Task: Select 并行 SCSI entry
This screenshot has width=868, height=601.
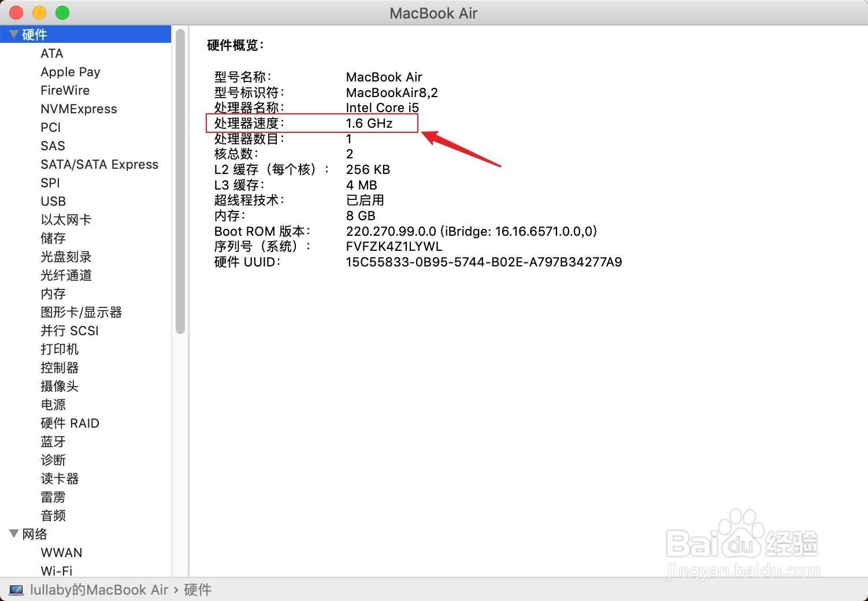Action: (70, 331)
